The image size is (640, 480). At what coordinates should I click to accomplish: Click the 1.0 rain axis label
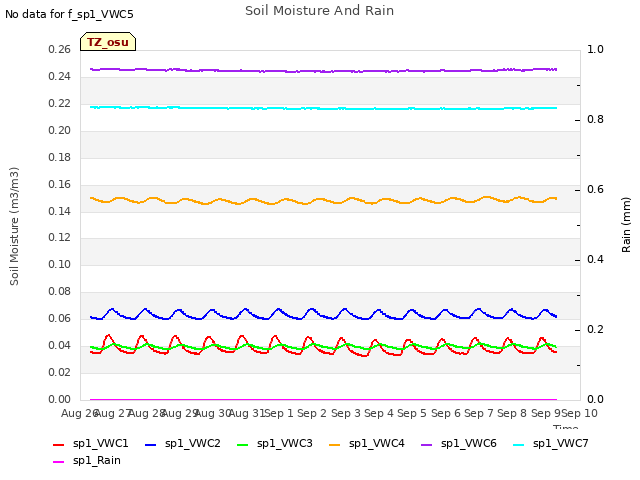(595, 50)
